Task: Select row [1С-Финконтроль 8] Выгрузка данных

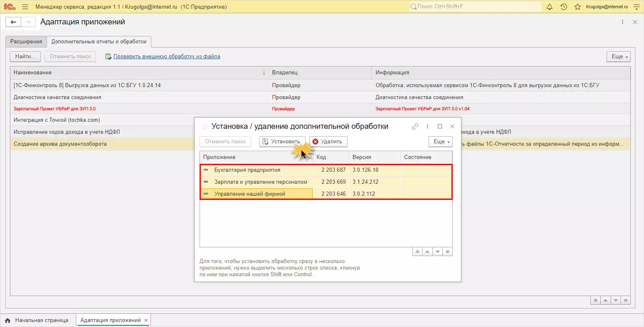Action: (x=87, y=85)
